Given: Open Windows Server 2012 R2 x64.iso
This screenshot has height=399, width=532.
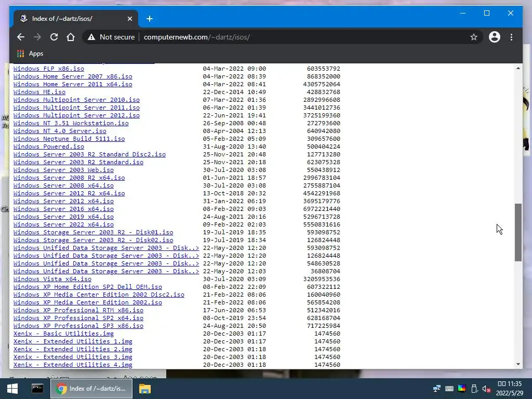Looking at the screenshot, I should click(69, 193).
